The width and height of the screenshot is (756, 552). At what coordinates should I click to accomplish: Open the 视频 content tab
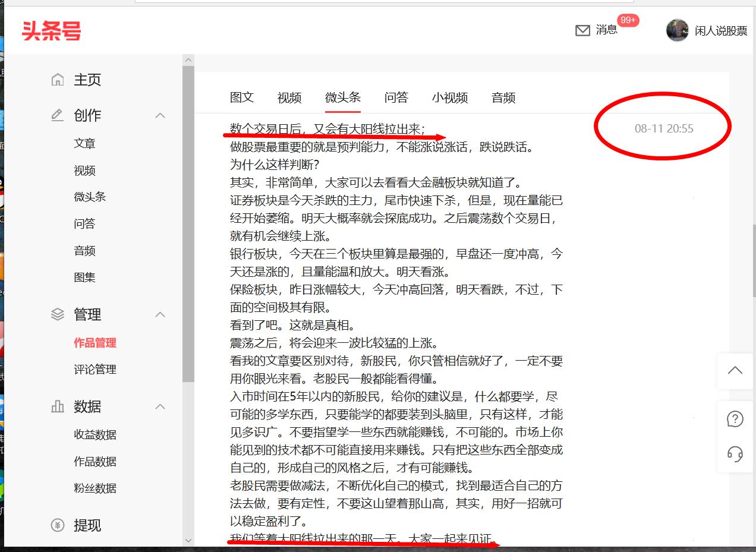tap(289, 98)
